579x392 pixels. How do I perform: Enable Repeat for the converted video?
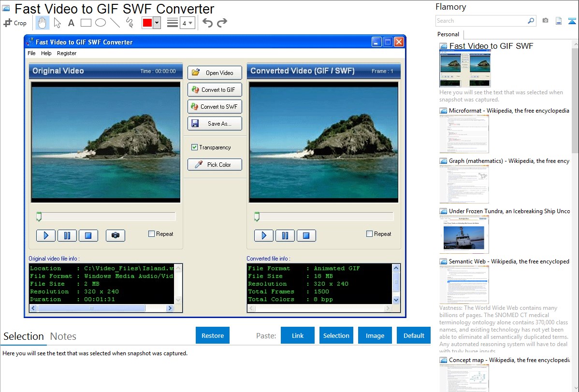click(x=369, y=234)
